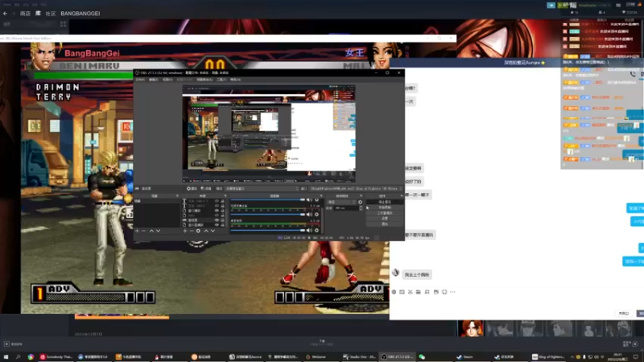Image resolution: width=644 pixels, height=362 pixels.
Task: Open the BANGBANGGEI profile tab in Steam
Action: [80, 14]
